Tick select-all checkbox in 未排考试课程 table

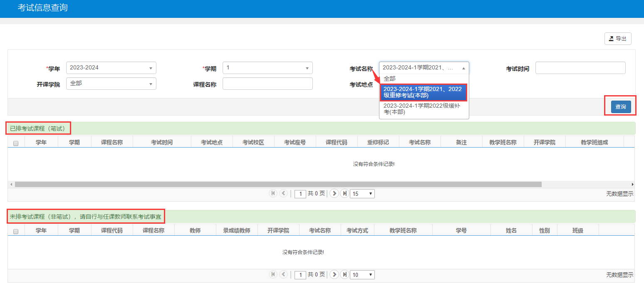(16, 232)
